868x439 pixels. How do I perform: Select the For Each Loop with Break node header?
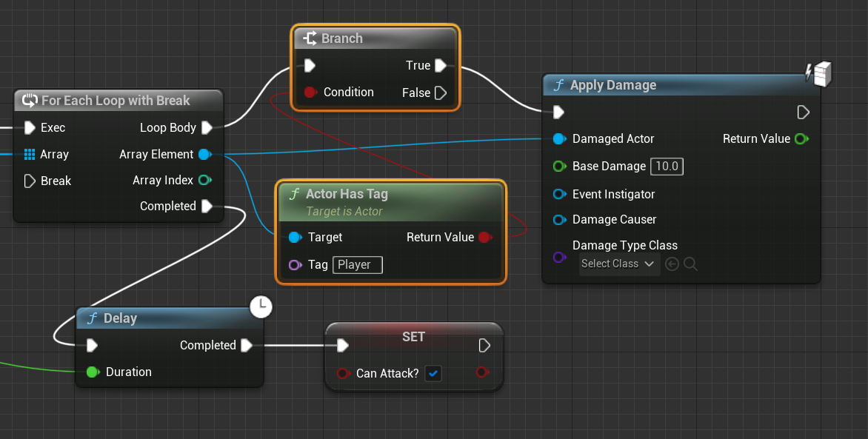(116, 101)
